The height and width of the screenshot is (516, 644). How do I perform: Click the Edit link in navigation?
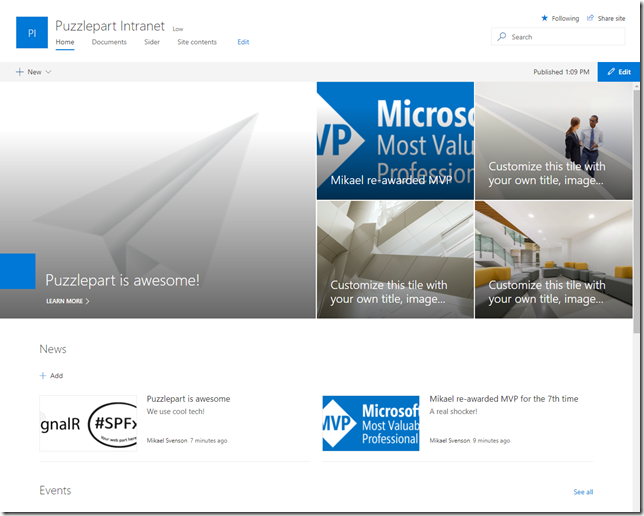pos(243,42)
